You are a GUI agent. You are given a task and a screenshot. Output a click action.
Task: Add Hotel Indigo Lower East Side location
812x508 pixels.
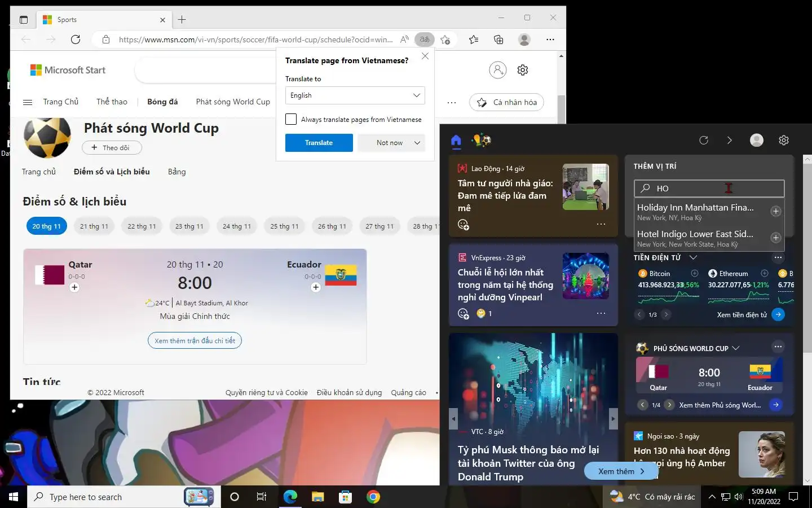[776, 238]
